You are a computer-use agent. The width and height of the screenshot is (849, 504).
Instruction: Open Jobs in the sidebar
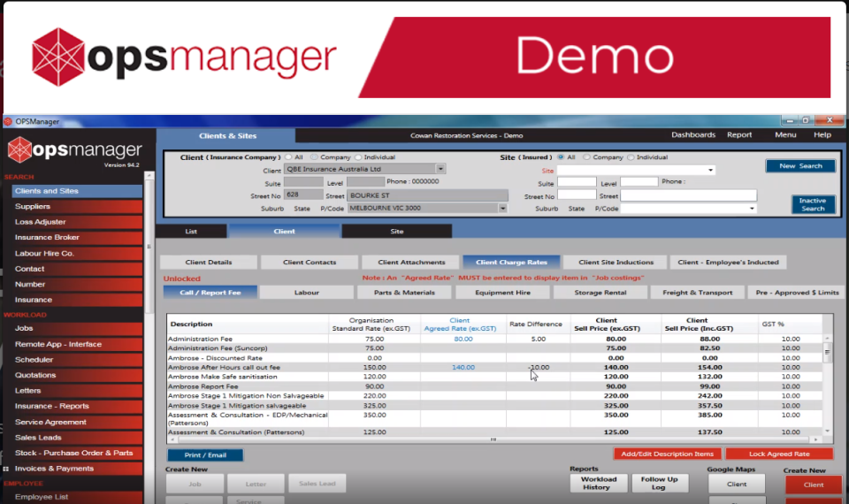tap(77, 328)
